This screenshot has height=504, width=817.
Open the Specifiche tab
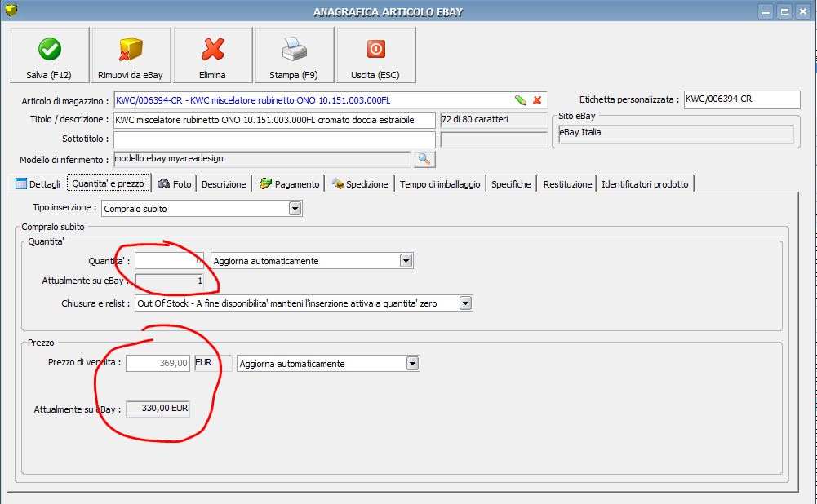tap(511, 183)
